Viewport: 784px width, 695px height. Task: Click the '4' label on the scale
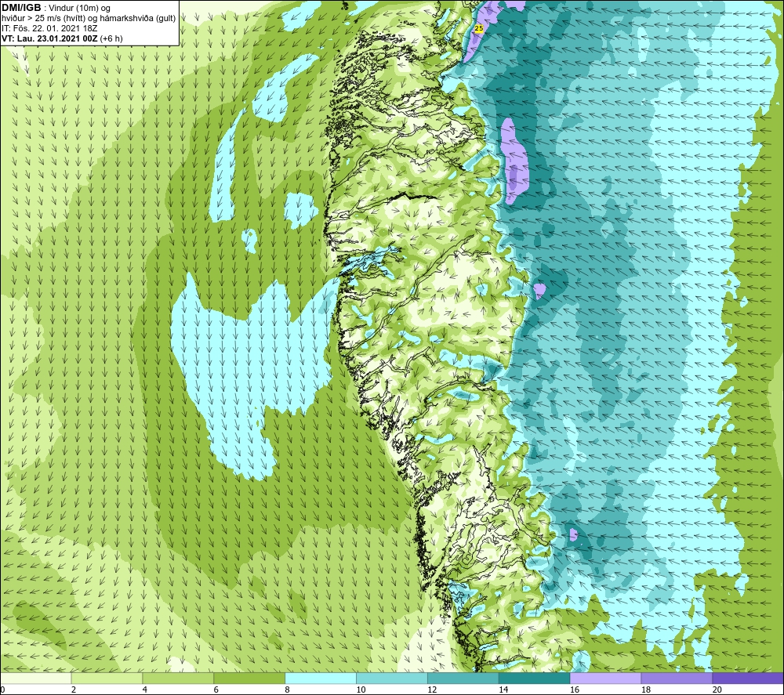[x=145, y=690]
